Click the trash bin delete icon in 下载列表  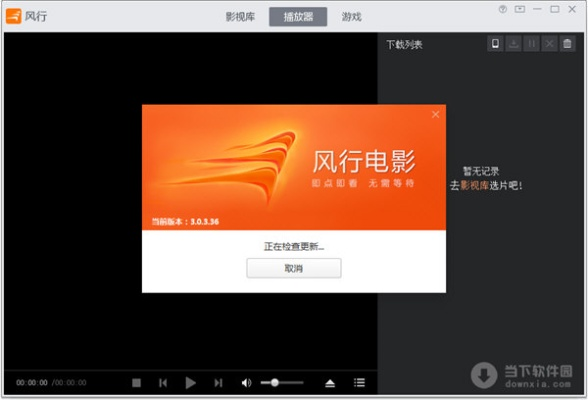(567, 44)
